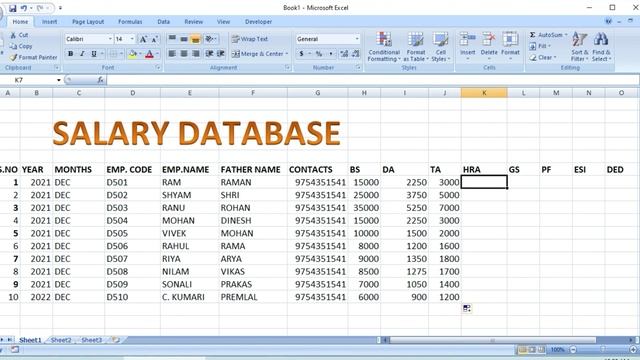Increase the decimal places
Screen dimensions: 640x360
(x=344, y=54)
